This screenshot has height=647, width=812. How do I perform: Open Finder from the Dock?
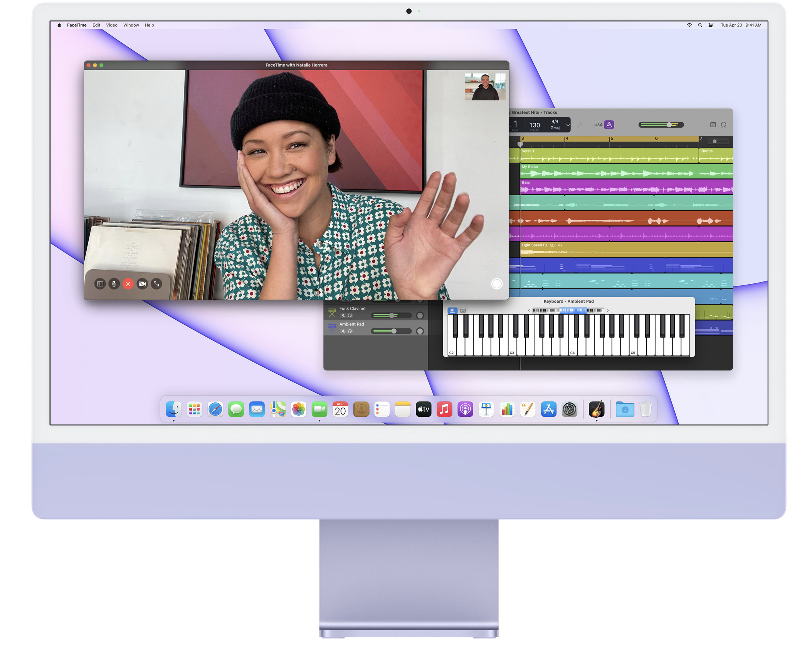(173, 409)
